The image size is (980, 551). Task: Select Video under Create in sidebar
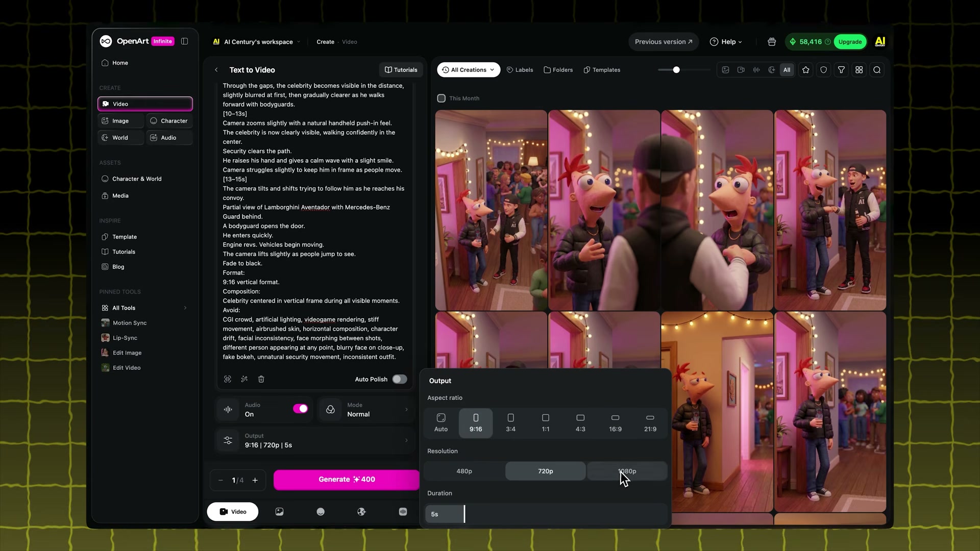pos(145,104)
